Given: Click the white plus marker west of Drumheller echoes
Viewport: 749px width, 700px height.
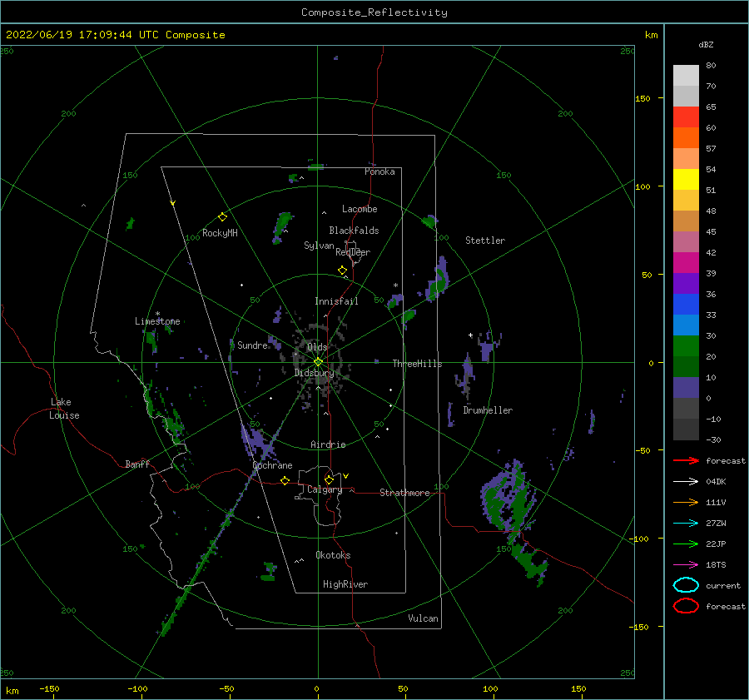Looking at the screenshot, I should 470,335.
